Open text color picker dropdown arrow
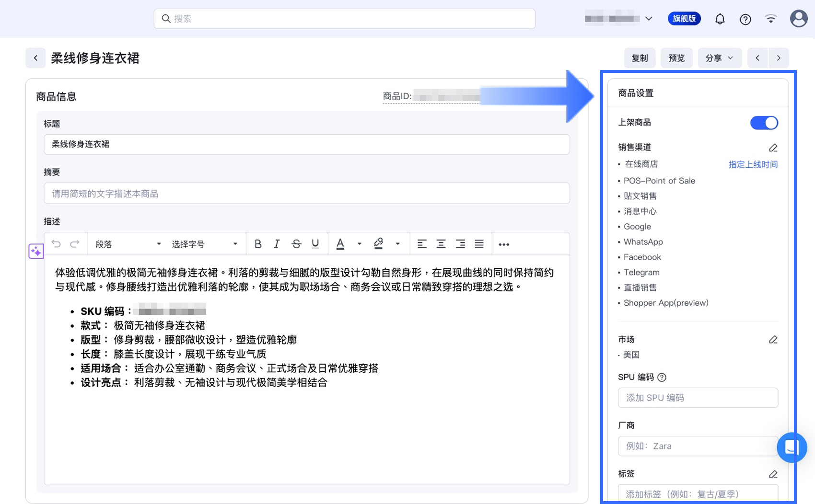The width and height of the screenshot is (815, 504). click(x=359, y=244)
